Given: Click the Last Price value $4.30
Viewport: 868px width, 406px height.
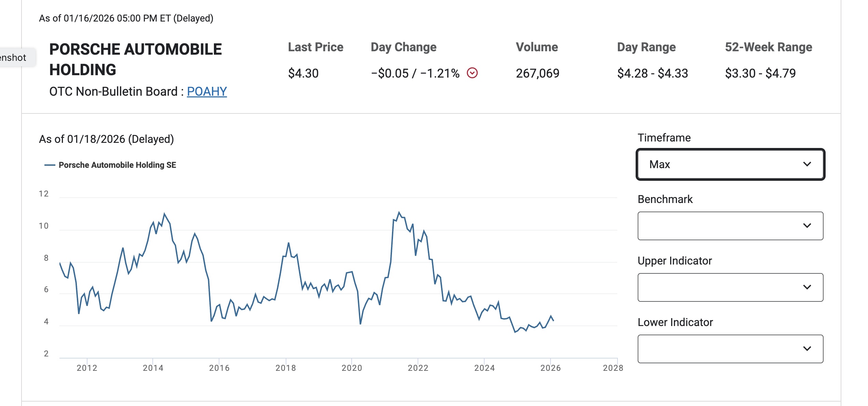Looking at the screenshot, I should [x=303, y=73].
